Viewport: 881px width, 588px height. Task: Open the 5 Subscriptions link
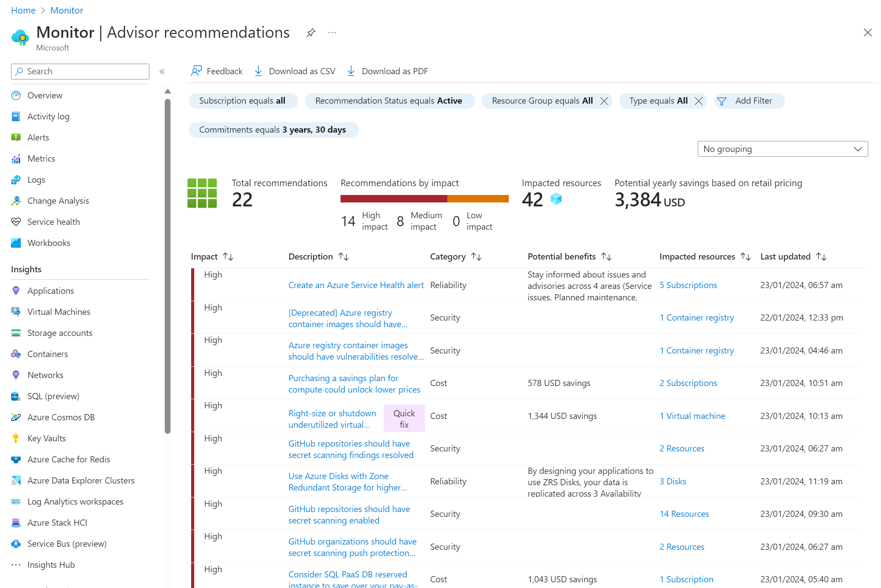point(688,285)
